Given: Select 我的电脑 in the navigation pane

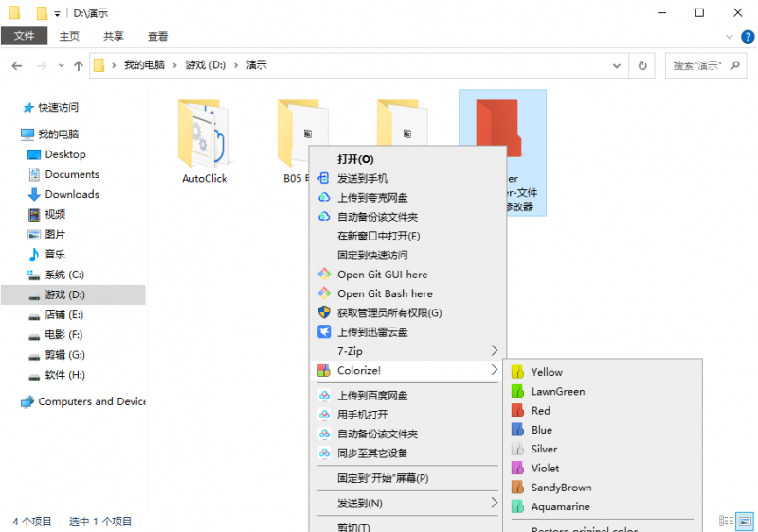Looking at the screenshot, I should 58,133.
